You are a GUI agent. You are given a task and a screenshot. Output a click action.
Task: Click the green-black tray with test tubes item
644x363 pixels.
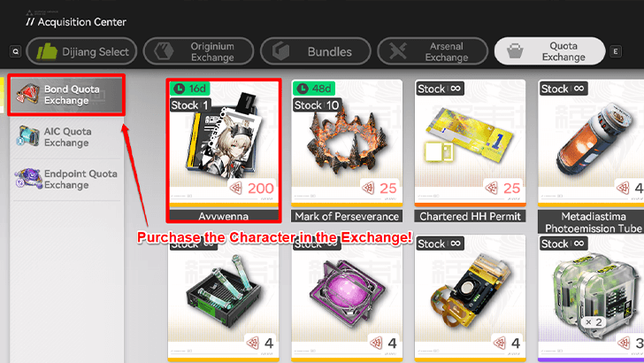(224, 300)
